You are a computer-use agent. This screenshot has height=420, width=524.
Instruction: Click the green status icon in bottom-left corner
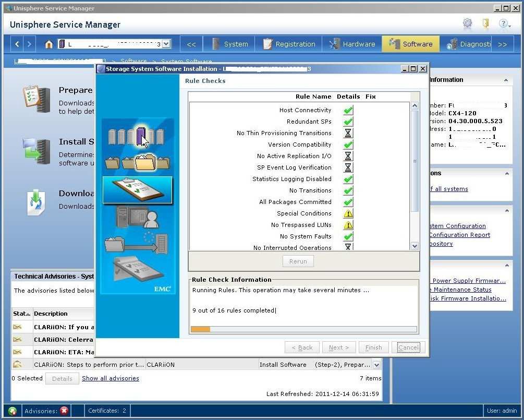coord(13,411)
